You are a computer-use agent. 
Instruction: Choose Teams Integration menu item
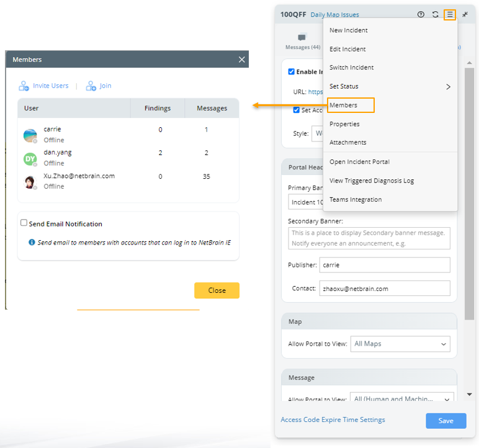390,200
